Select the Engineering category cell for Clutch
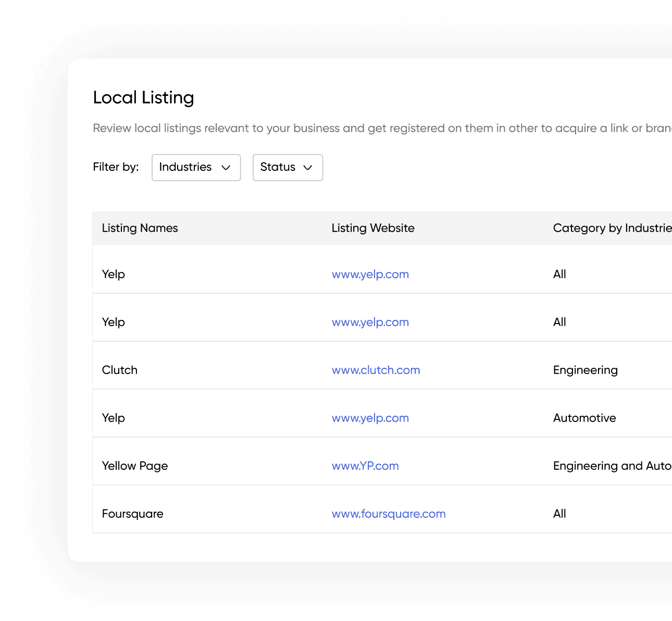The height and width of the screenshot is (621, 672). [585, 370]
